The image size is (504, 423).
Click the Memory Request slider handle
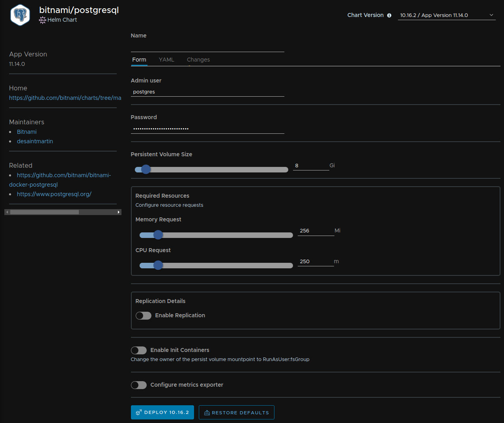click(158, 235)
